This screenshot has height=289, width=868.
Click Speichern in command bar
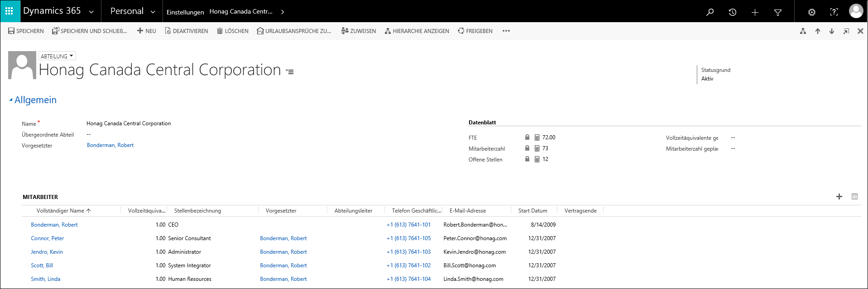[x=26, y=31]
